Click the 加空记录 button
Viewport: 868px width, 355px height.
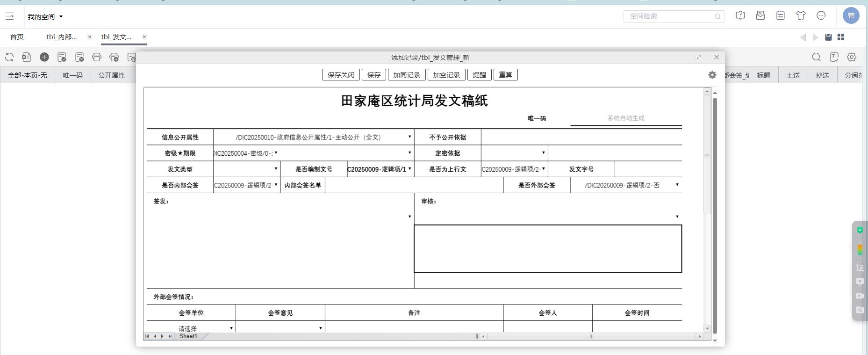click(446, 75)
